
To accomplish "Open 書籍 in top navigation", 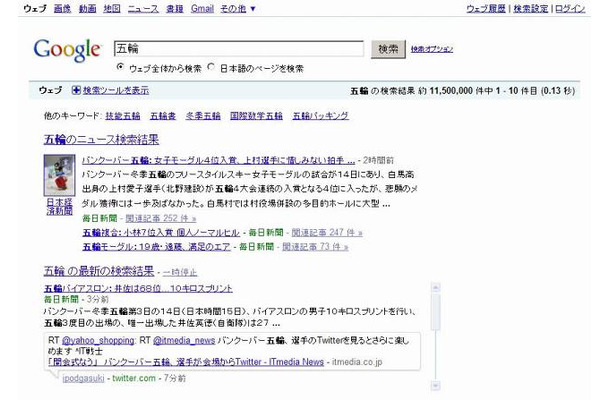I will coord(175,9).
